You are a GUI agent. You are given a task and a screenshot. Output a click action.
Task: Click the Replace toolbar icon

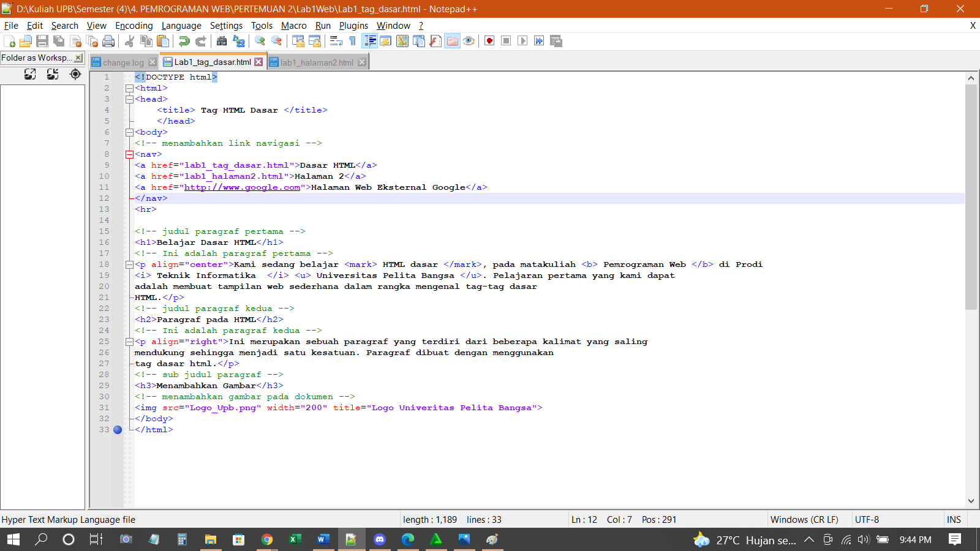(x=239, y=41)
